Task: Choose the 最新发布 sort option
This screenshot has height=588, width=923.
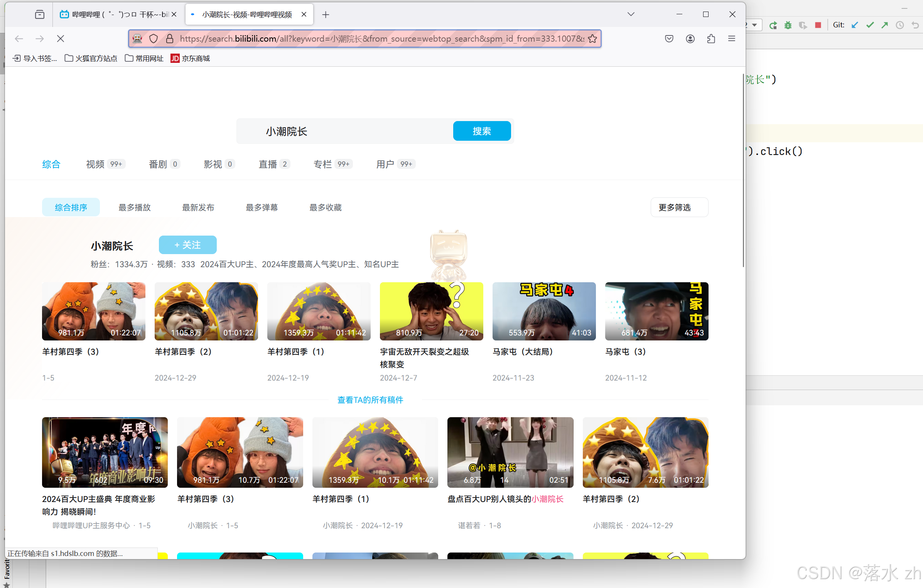Action: (198, 207)
